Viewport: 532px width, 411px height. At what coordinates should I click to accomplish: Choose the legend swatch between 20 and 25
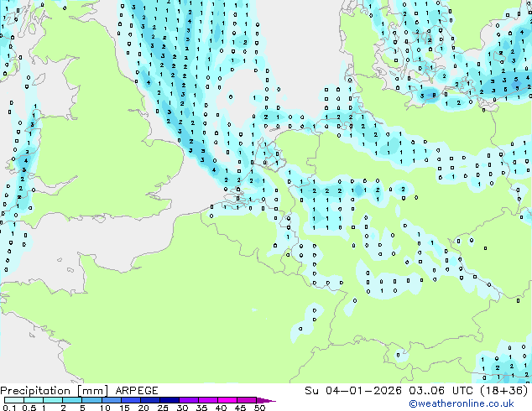point(150,400)
